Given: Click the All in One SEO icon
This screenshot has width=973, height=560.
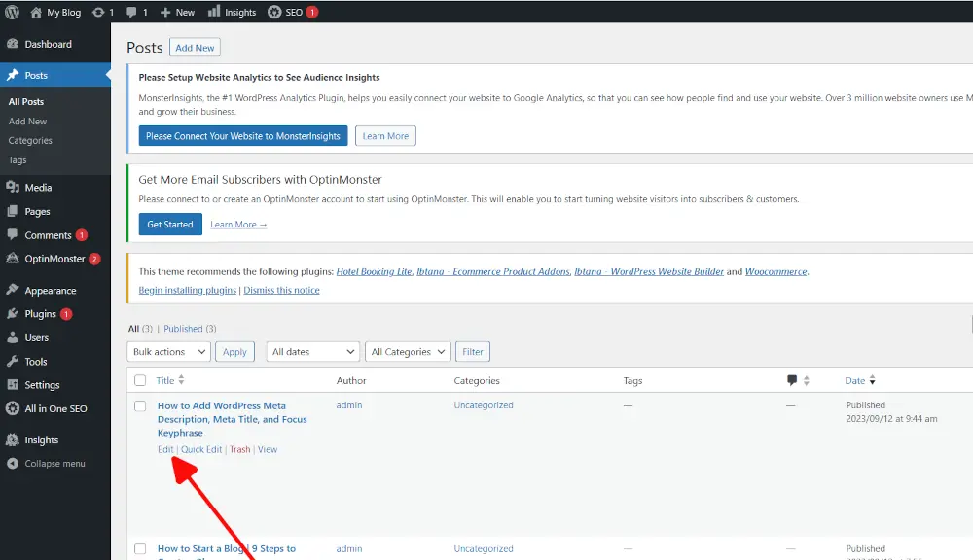Looking at the screenshot, I should pos(13,408).
